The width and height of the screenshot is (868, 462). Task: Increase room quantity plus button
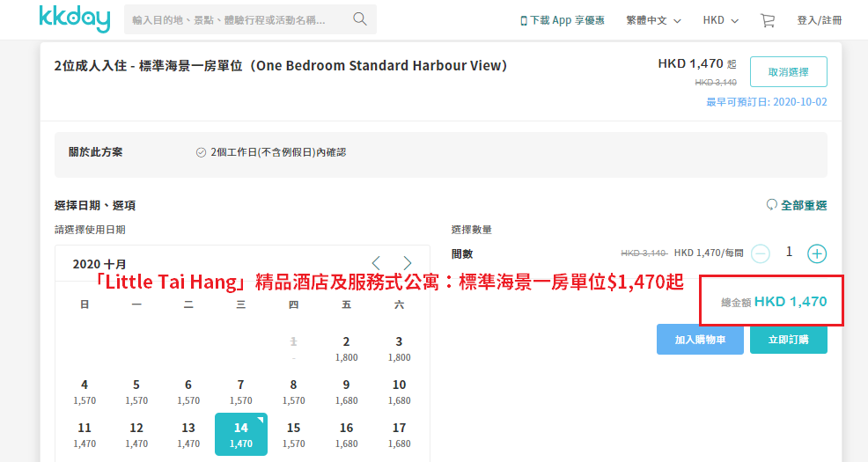click(817, 254)
